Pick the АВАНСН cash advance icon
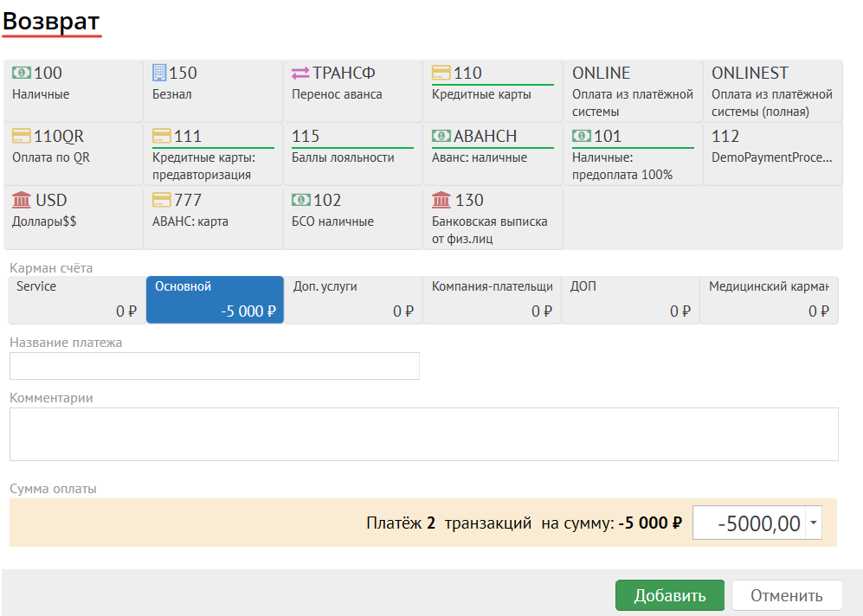The image size is (863, 616). click(x=441, y=137)
